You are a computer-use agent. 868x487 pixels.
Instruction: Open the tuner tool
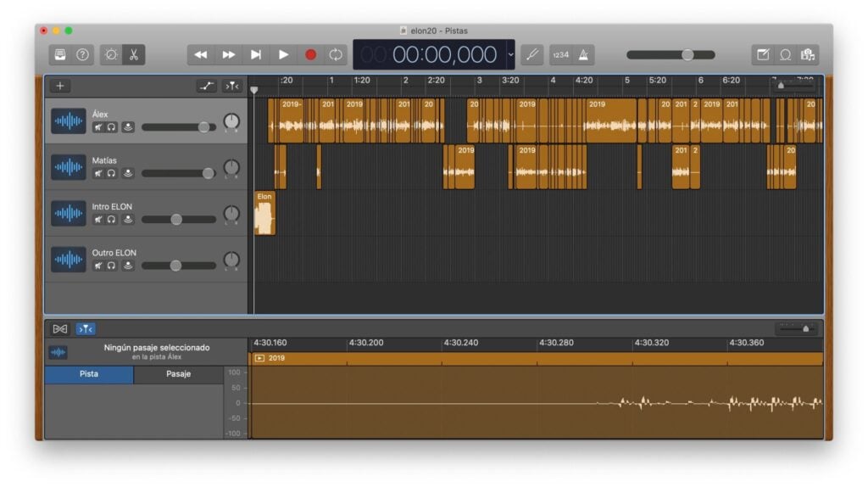coord(532,54)
